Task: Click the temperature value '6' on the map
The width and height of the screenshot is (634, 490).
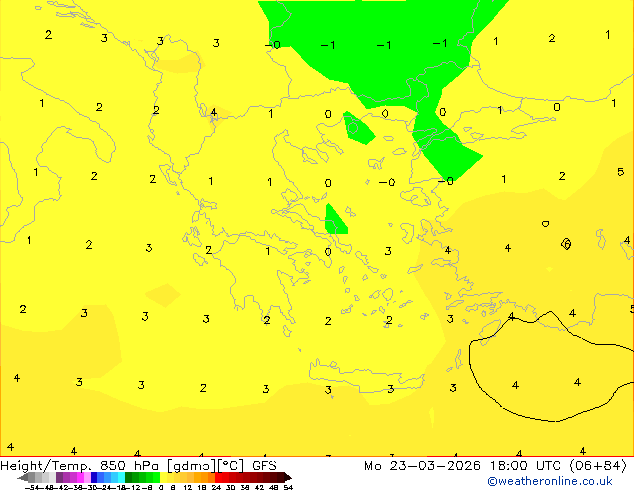Action: [566, 244]
